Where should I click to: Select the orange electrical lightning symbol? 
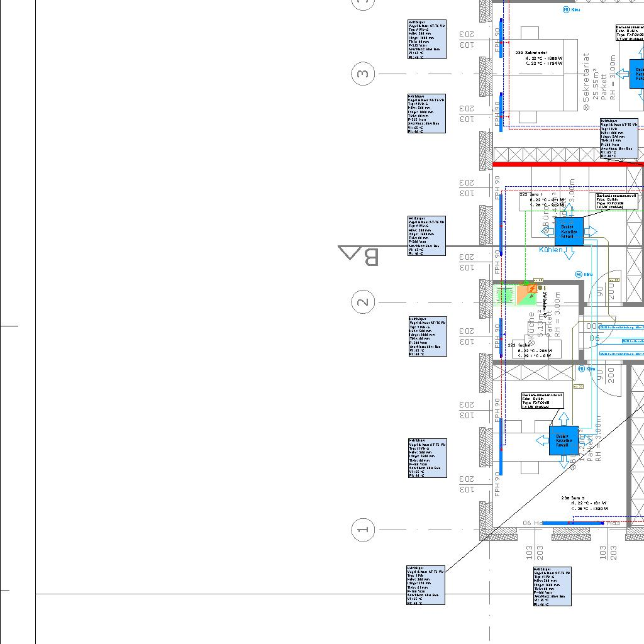point(532,290)
